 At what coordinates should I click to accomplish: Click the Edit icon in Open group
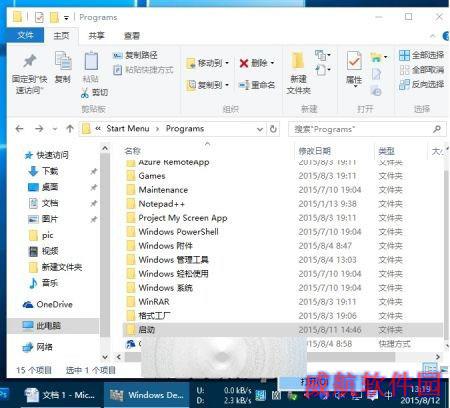(x=376, y=74)
